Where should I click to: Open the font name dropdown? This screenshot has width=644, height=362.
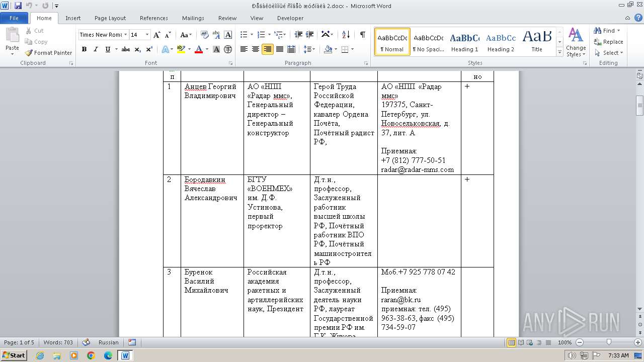pyautogui.click(x=125, y=35)
